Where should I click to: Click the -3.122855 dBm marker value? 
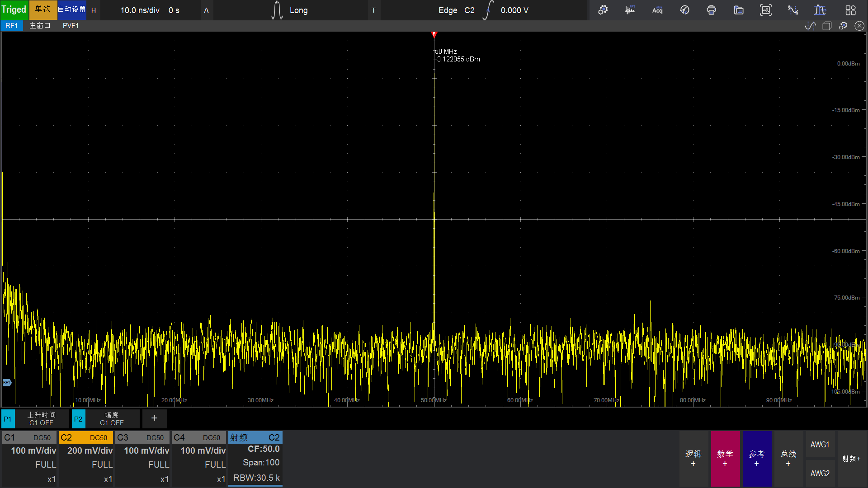(458, 59)
